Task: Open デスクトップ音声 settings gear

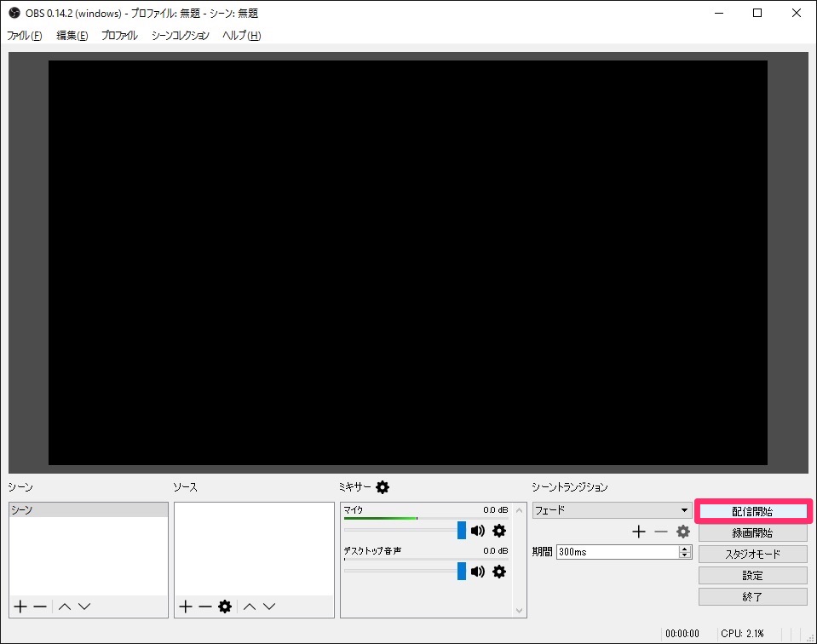Action: [x=498, y=572]
